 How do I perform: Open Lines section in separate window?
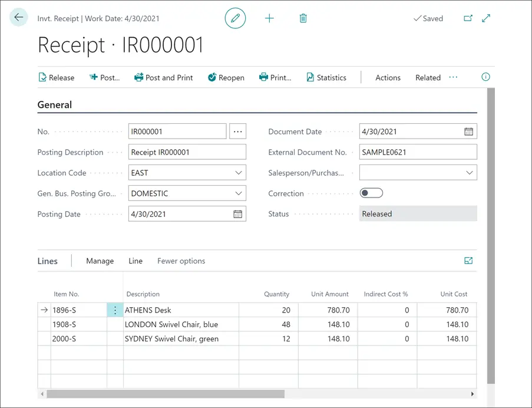click(x=468, y=261)
